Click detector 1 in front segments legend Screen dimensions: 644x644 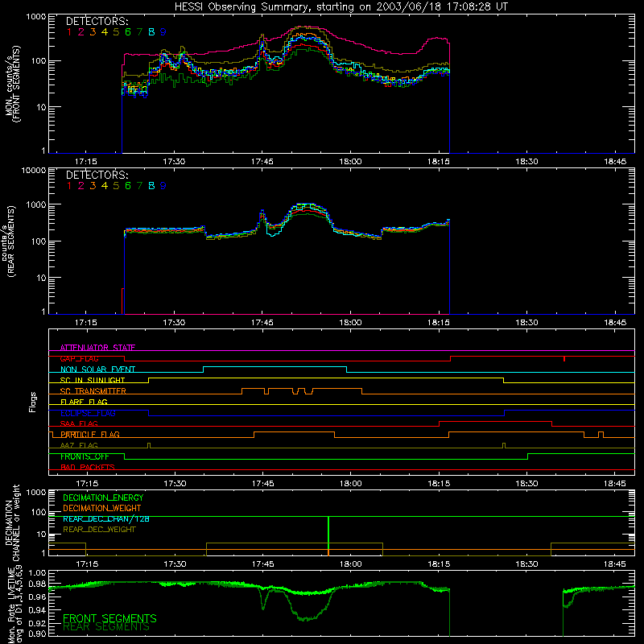pyautogui.click(x=69, y=32)
